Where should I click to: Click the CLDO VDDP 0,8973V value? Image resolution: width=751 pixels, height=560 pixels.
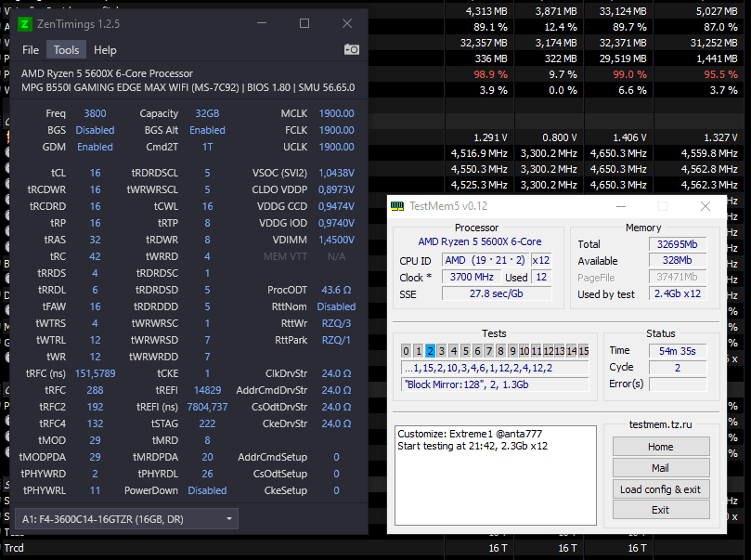click(336, 189)
